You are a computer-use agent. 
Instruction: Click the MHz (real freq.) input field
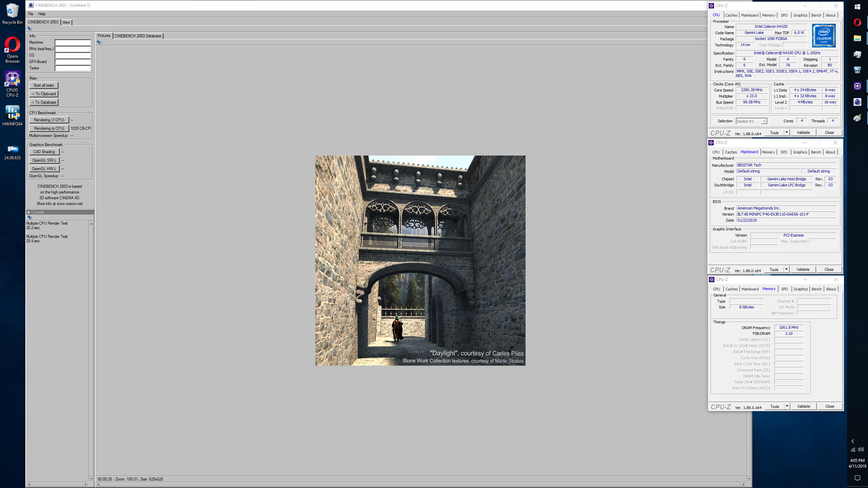coord(73,49)
